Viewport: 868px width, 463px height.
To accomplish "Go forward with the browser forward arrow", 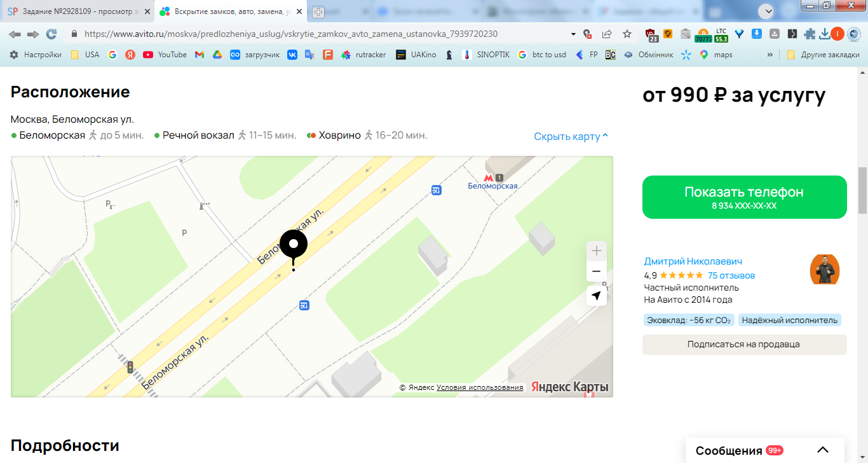I will 33,34.
